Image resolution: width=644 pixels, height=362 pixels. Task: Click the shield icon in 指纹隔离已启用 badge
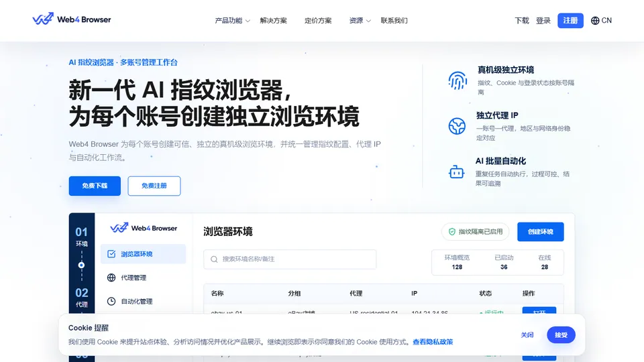tap(451, 231)
